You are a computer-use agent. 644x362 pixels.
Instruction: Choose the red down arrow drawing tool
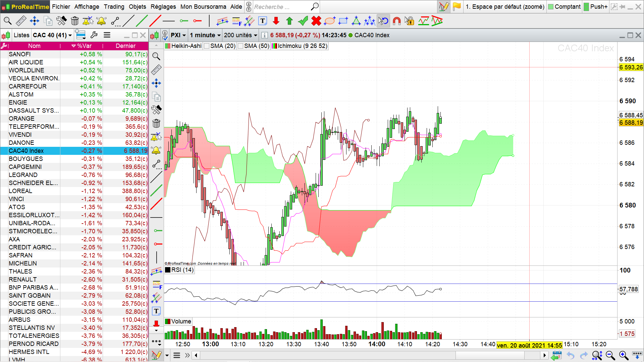point(276,21)
